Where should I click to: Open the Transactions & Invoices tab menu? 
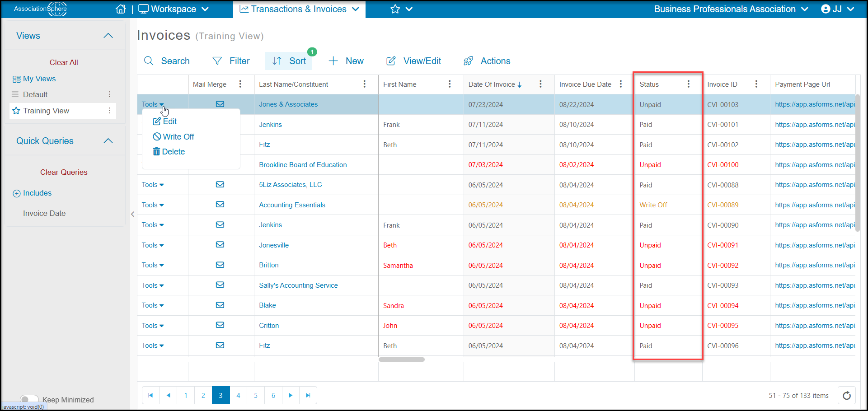299,9
